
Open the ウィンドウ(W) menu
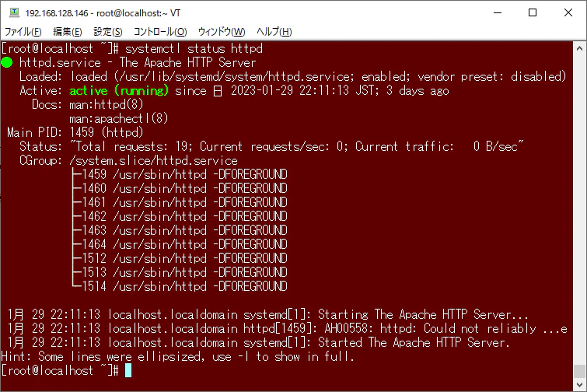222,32
